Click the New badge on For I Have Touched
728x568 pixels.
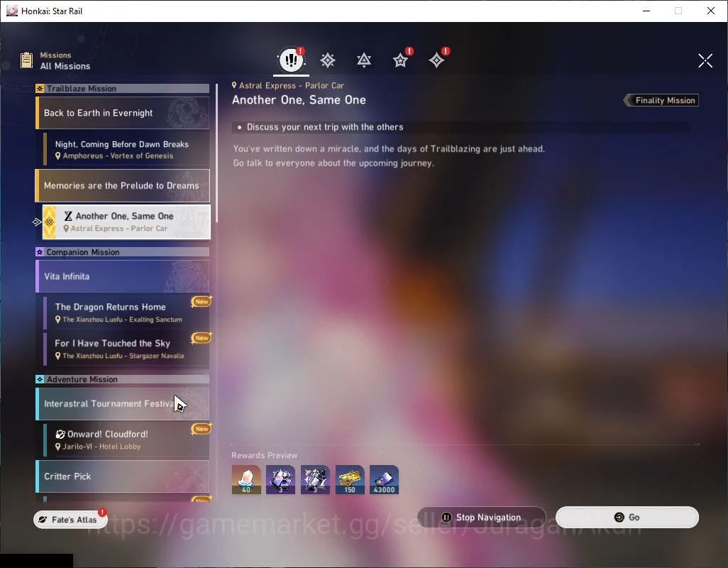pos(202,338)
